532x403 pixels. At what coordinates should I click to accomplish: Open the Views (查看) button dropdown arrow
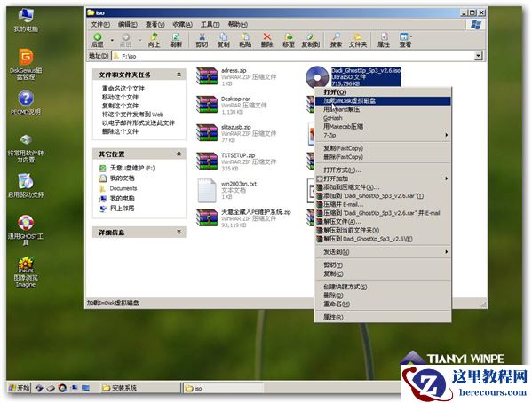coord(411,36)
